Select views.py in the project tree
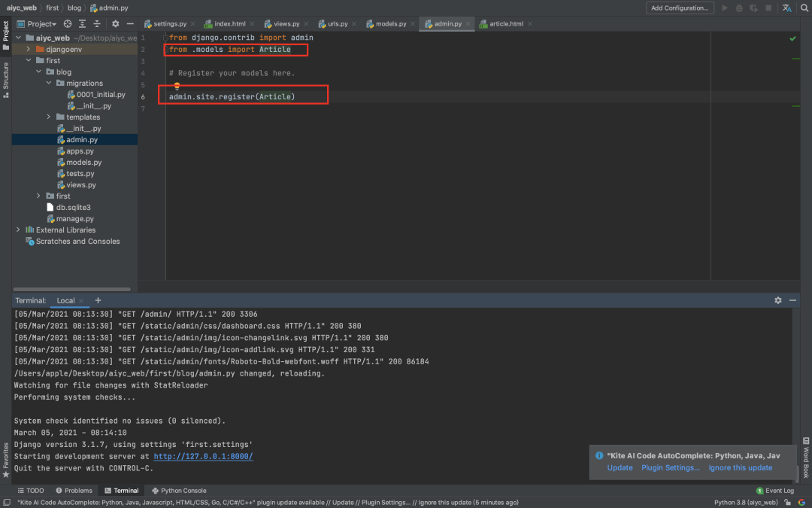This screenshot has width=812, height=508. pyautogui.click(x=80, y=184)
